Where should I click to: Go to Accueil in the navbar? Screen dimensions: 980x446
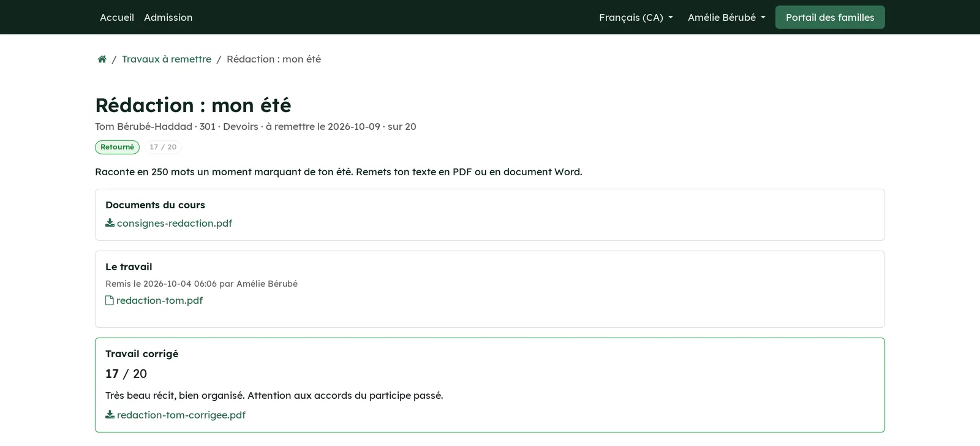(x=117, y=17)
